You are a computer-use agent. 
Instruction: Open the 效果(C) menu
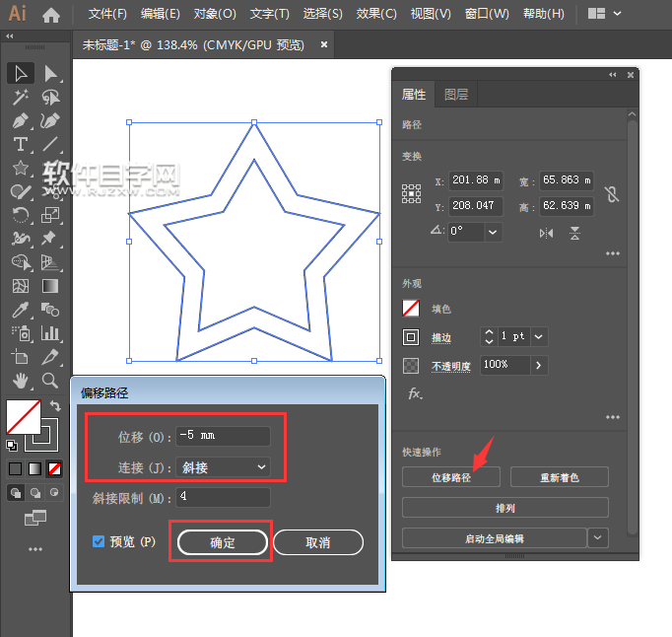tap(376, 14)
